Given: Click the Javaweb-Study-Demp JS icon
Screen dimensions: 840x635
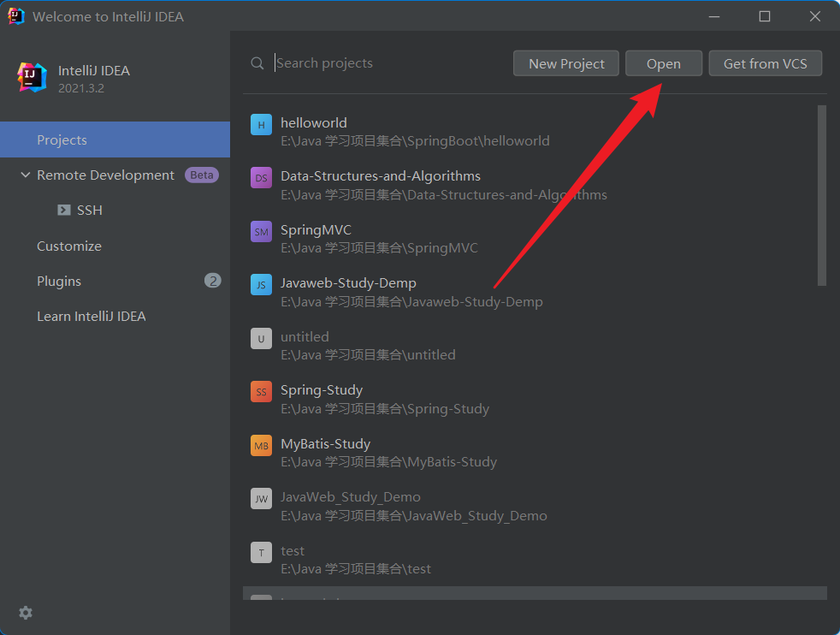Looking at the screenshot, I should (x=261, y=284).
